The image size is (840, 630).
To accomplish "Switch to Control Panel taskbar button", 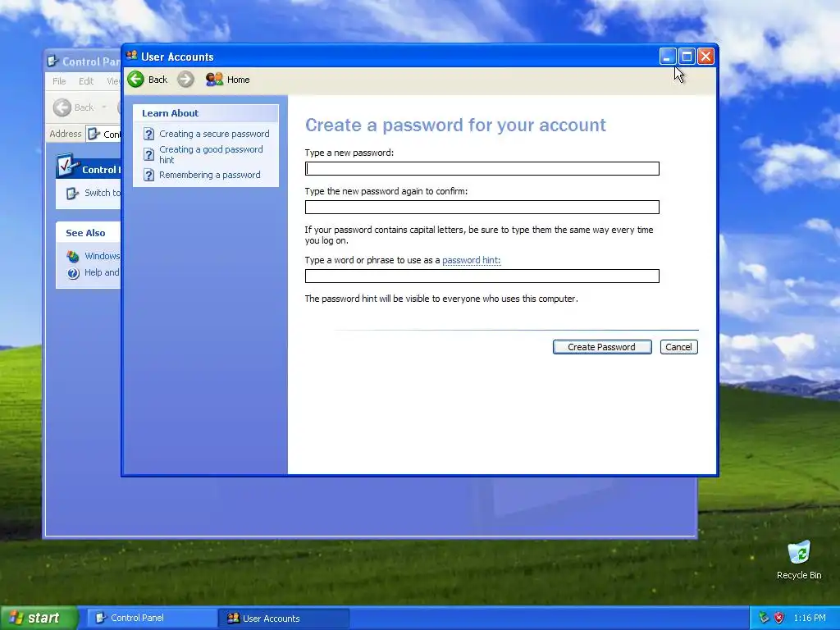I will pyautogui.click(x=151, y=618).
